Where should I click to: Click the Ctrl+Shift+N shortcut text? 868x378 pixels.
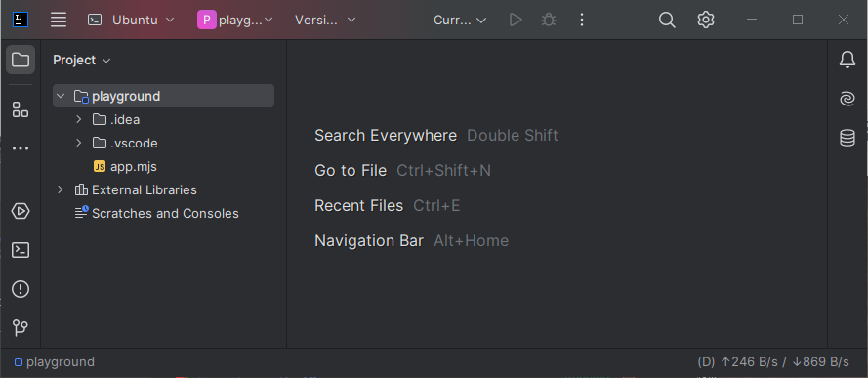tap(444, 171)
